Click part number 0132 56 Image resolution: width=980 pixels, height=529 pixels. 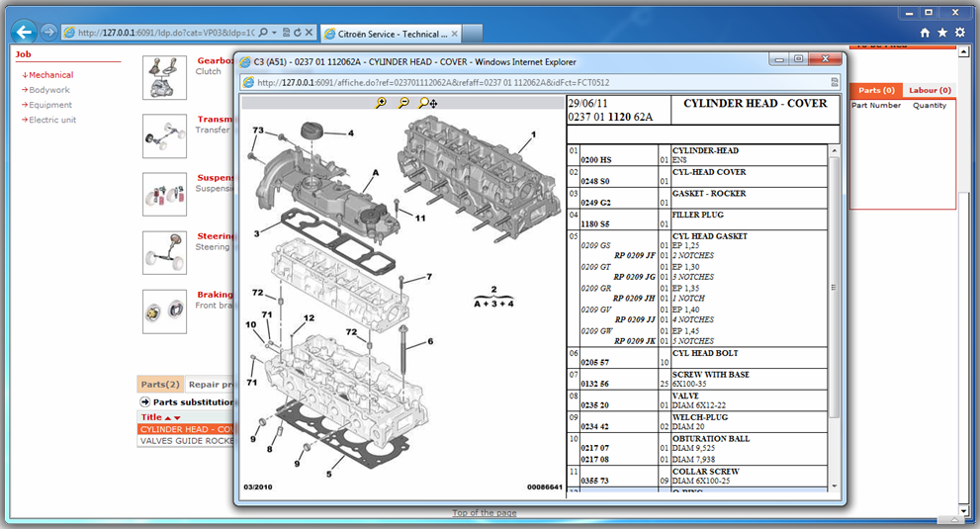595,384
